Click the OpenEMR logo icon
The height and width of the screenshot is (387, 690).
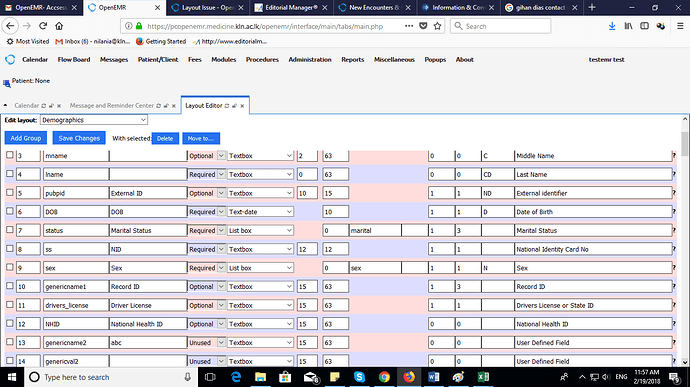tap(10, 59)
